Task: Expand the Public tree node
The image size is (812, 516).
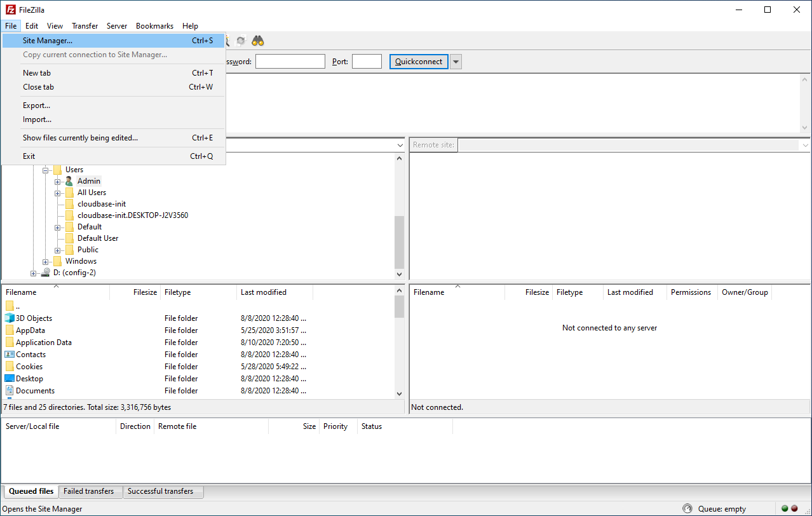Action: pos(58,250)
